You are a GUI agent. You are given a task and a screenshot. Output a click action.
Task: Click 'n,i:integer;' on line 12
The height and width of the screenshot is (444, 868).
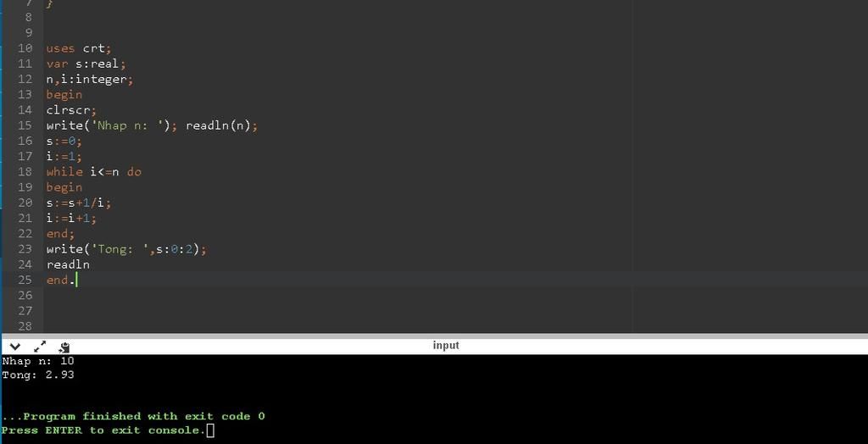(90, 79)
